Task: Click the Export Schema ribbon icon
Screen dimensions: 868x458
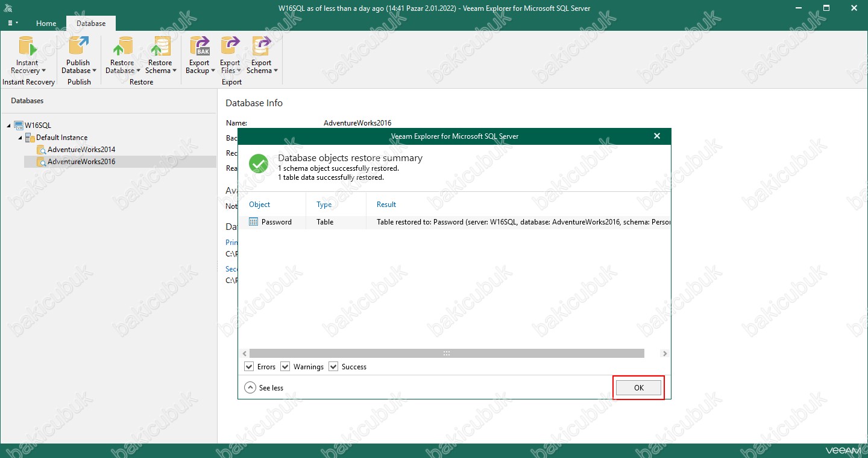Action: [262, 46]
